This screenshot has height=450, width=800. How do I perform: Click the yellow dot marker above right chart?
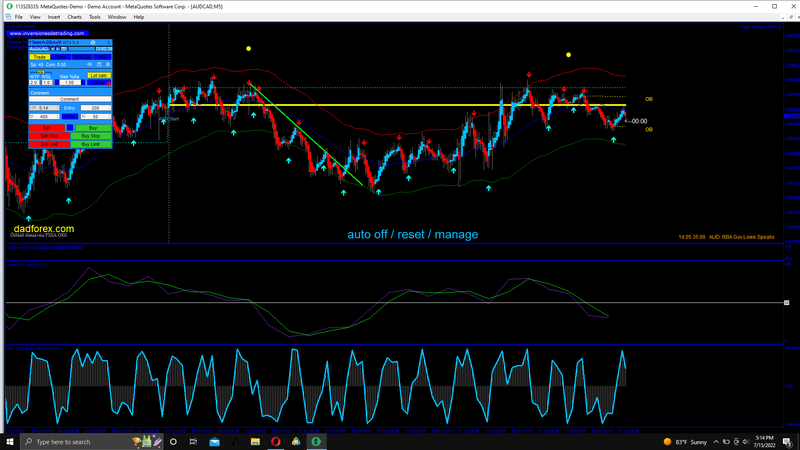[568, 55]
